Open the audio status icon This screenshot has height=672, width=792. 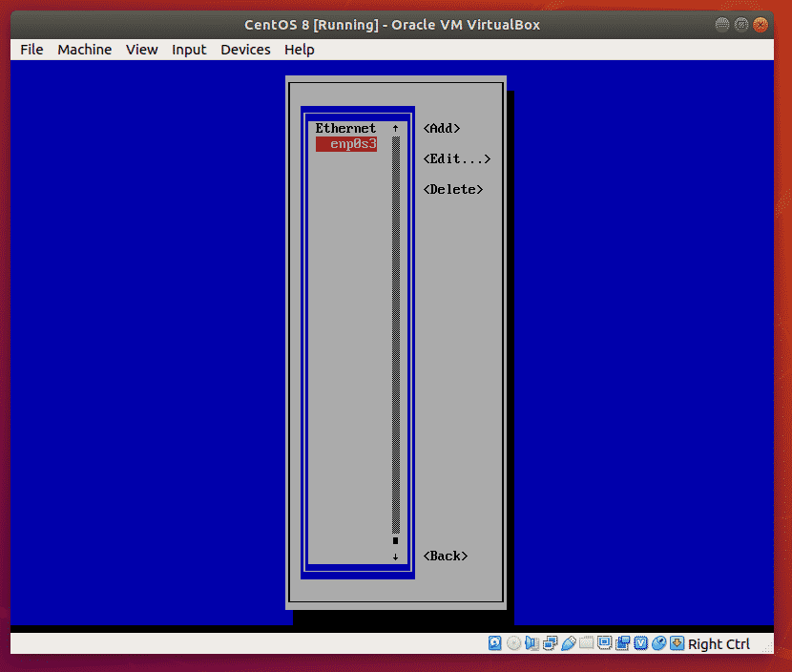pos(531,643)
